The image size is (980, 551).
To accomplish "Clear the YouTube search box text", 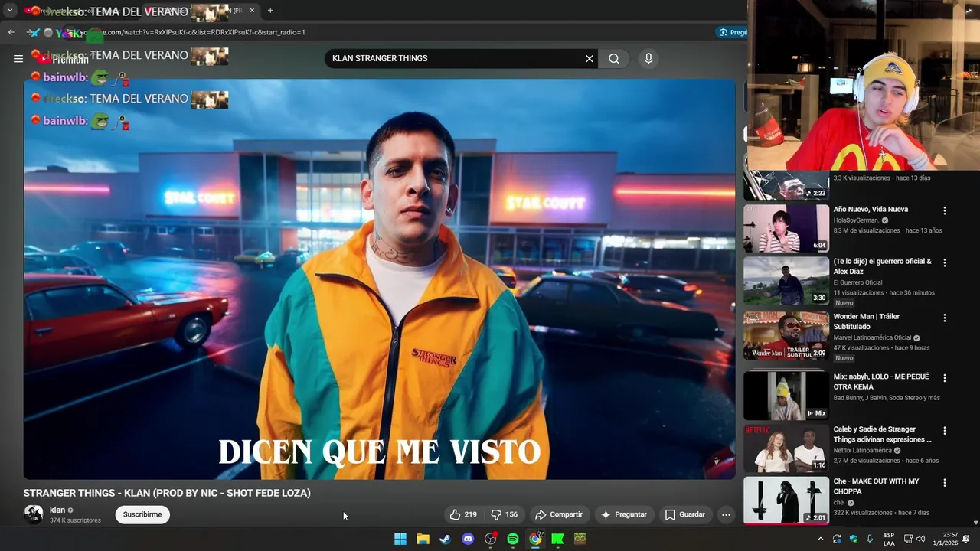I will click(x=590, y=58).
